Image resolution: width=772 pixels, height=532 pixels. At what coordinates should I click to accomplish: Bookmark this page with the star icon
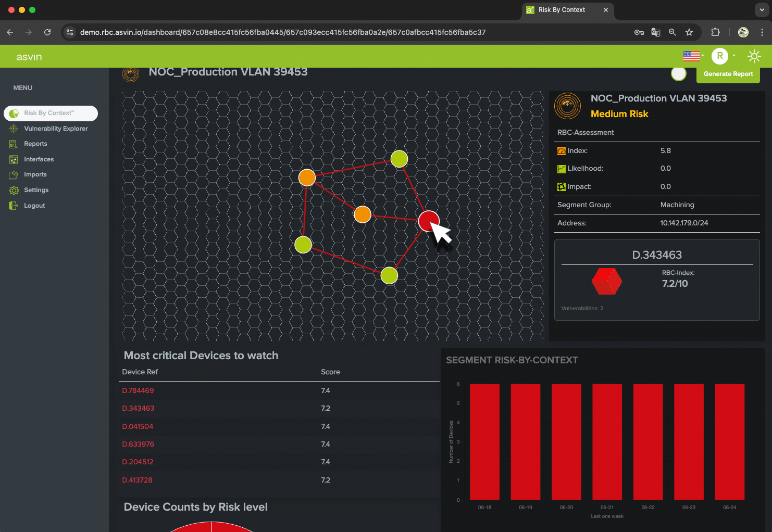tap(689, 32)
